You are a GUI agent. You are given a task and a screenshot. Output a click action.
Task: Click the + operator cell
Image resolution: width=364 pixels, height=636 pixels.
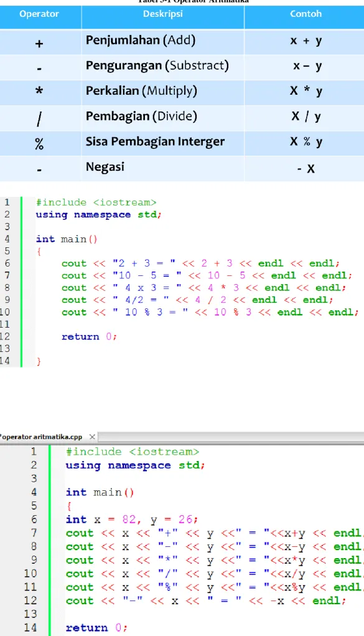click(39, 43)
